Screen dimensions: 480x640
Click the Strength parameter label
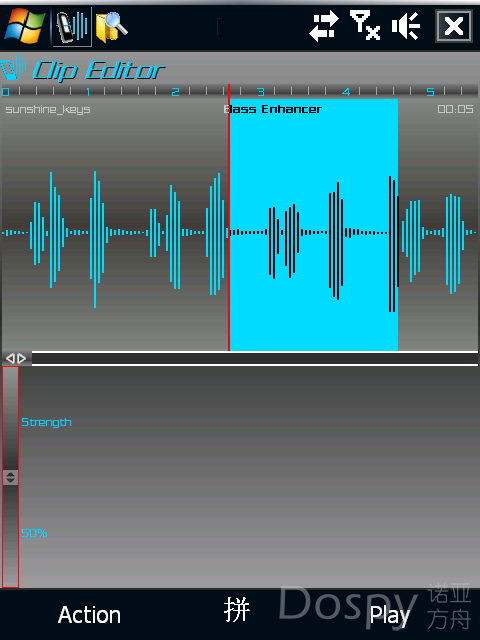(x=46, y=422)
